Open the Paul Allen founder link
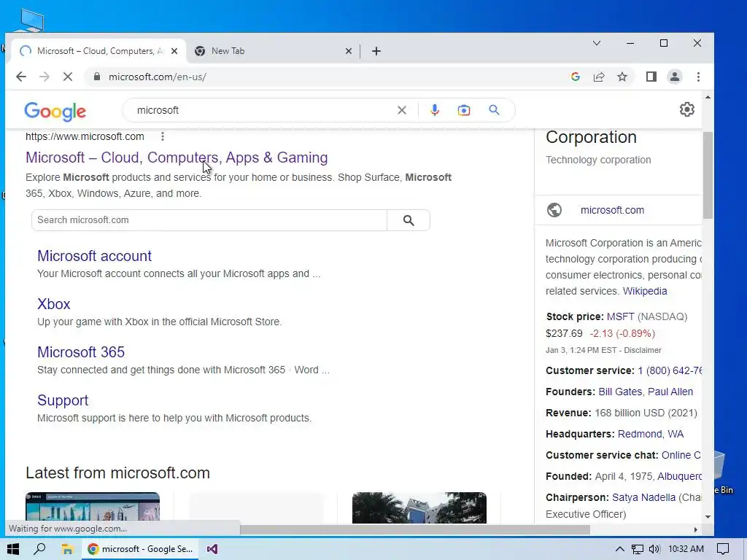Image resolution: width=747 pixels, height=560 pixels. (670, 392)
